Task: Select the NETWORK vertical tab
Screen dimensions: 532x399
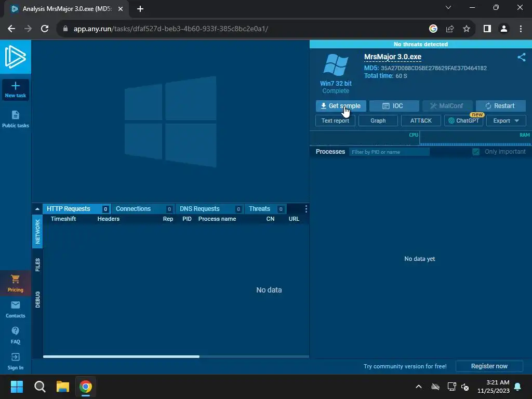Action: pyautogui.click(x=37, y=231)
